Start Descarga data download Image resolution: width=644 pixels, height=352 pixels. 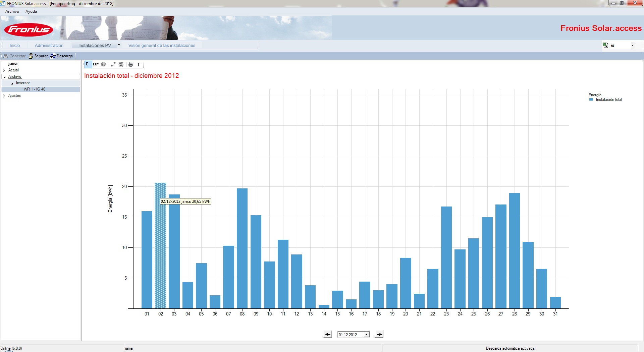point(62,56)
